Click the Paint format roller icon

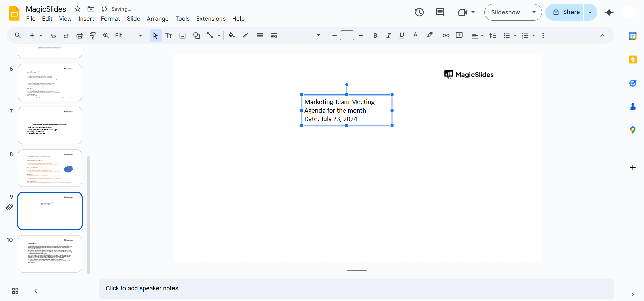pyautogui.click(x=93, y=36)
